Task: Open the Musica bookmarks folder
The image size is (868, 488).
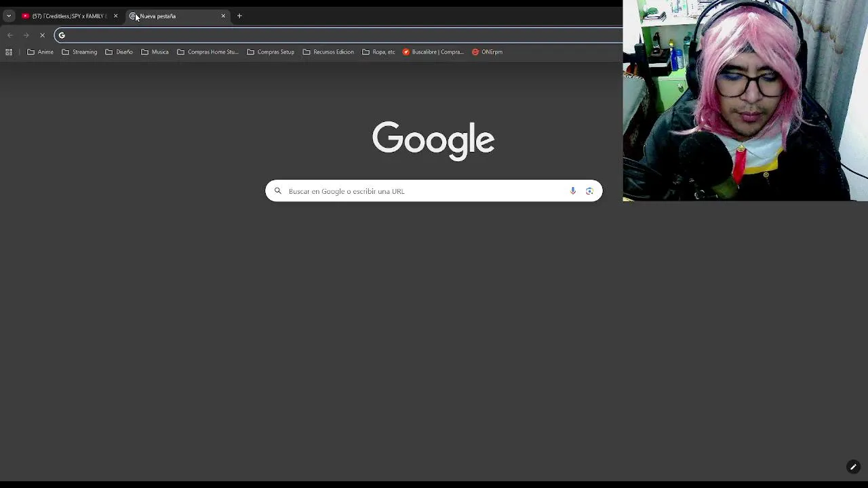Action: point(155,52)
